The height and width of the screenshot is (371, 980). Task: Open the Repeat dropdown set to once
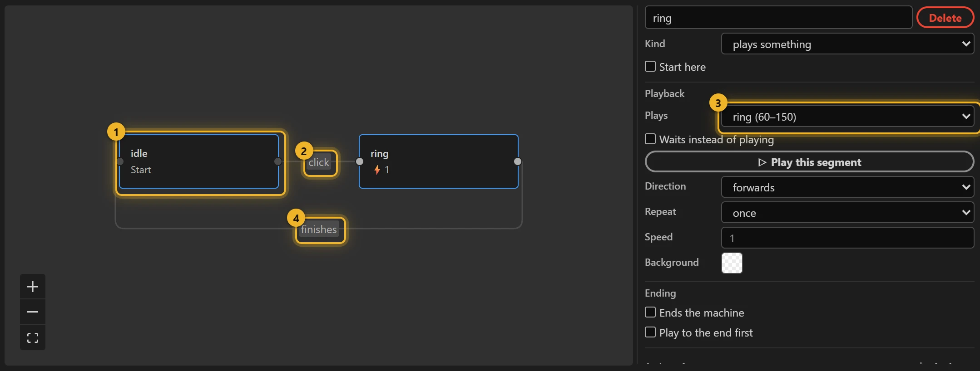pos(847,213)
